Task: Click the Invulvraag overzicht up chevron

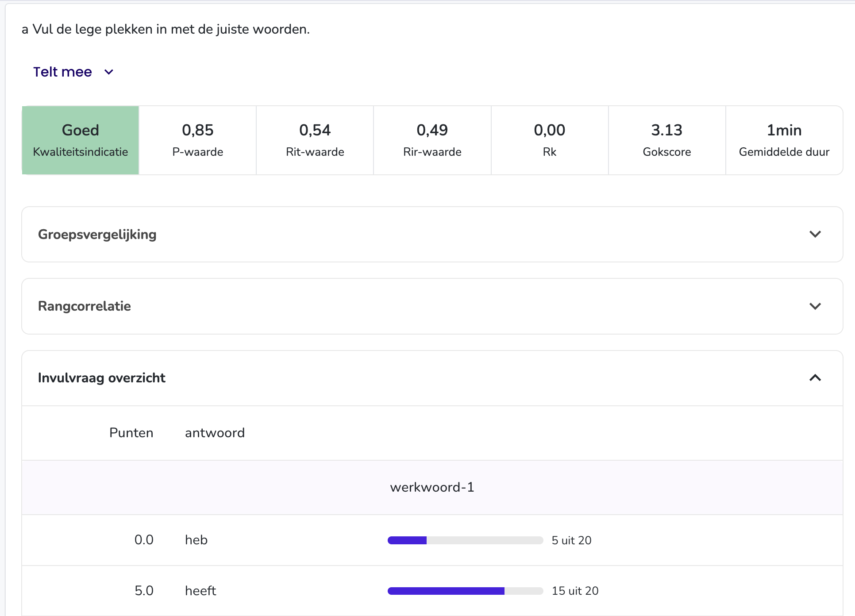Action: click(815, 378)
